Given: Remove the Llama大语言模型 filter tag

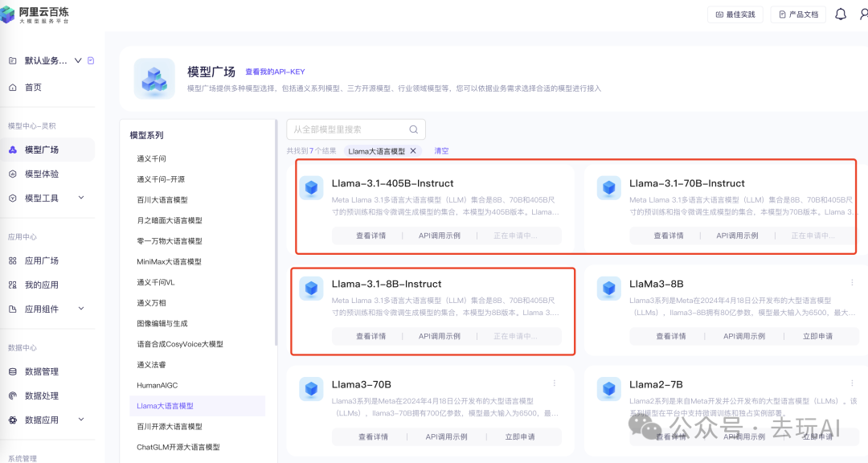Looking at the screenshot, I should [413, 150].
